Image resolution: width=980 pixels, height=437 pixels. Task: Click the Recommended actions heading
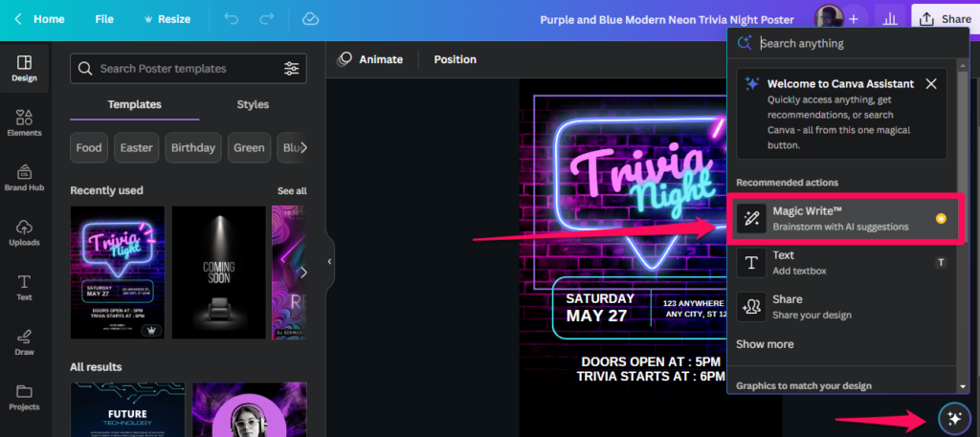[x=787, y=183]
